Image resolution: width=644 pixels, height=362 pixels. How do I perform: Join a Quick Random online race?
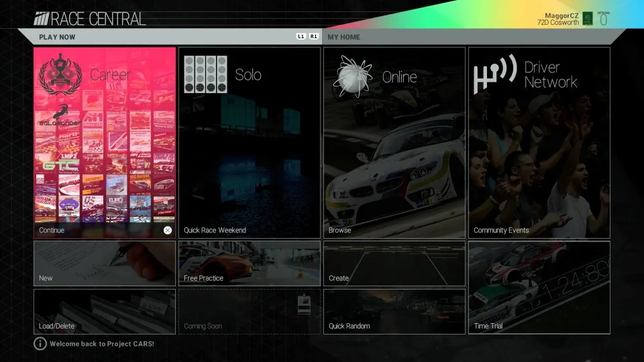coord(394,311)
